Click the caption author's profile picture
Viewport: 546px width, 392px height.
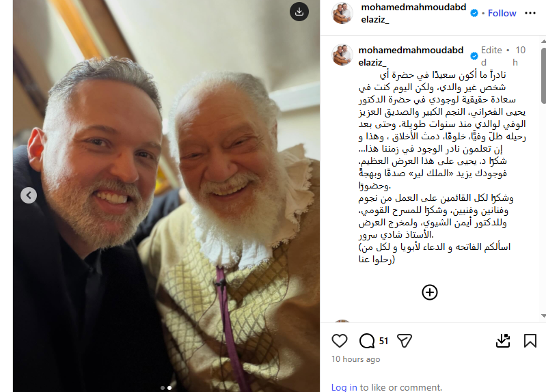click(x=342, y=55)
